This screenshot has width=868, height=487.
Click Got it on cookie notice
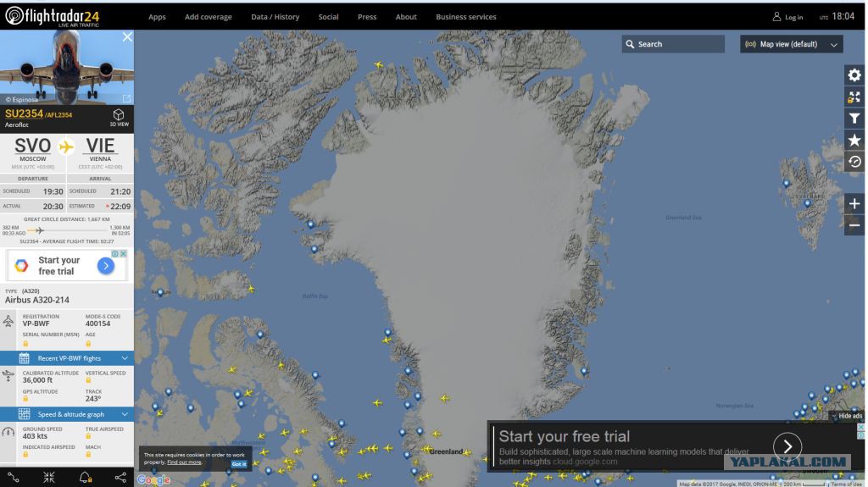[x=239, y=464]
